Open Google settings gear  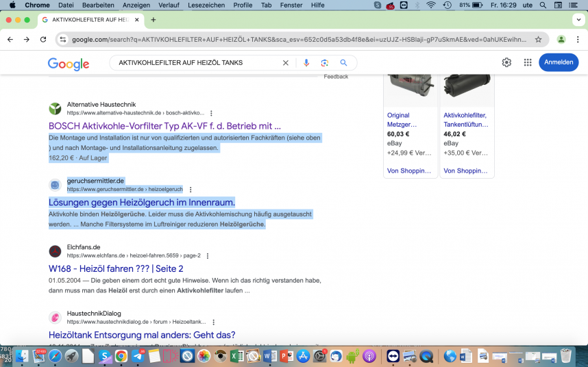tap(506, 62)
